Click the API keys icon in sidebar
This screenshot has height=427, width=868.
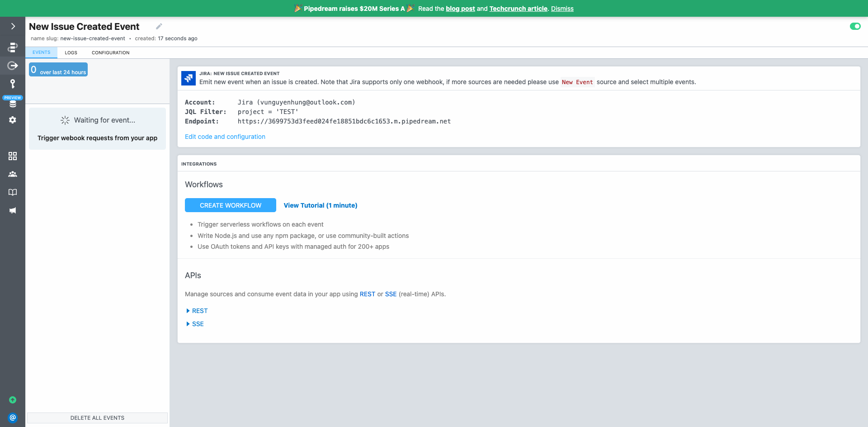(x=13, y=84)
